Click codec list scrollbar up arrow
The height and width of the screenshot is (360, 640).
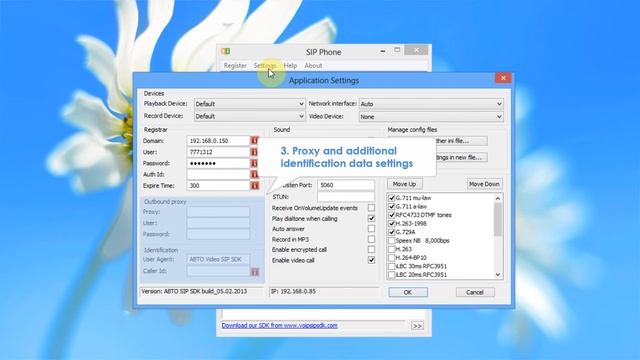click(498, 198)
